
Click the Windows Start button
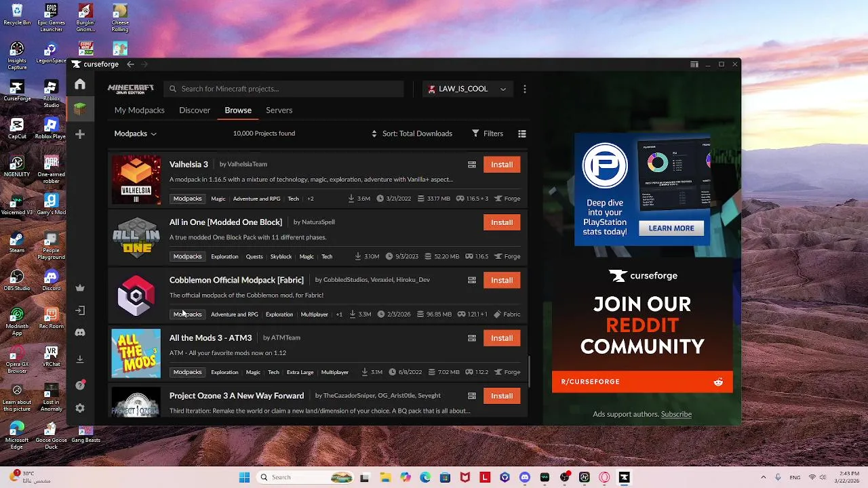tap(244, 477)
